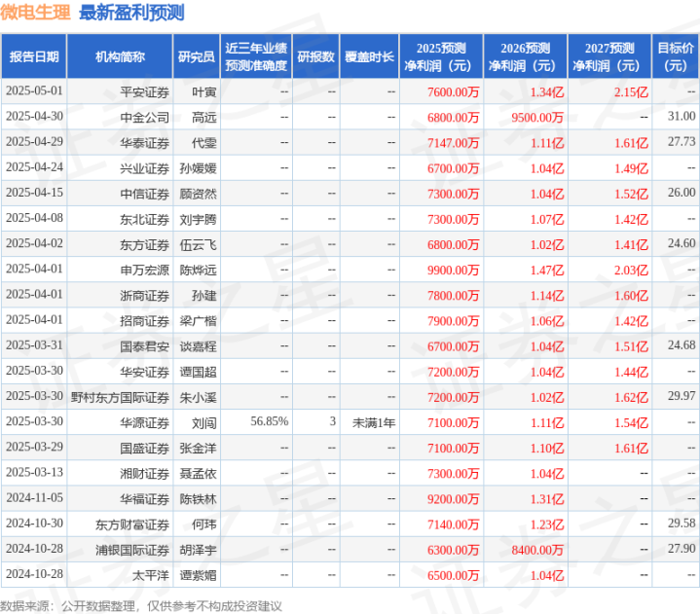Click the date 2025-03-13 cell
Viewport: 700px width, 614px height.
point(34,473)
